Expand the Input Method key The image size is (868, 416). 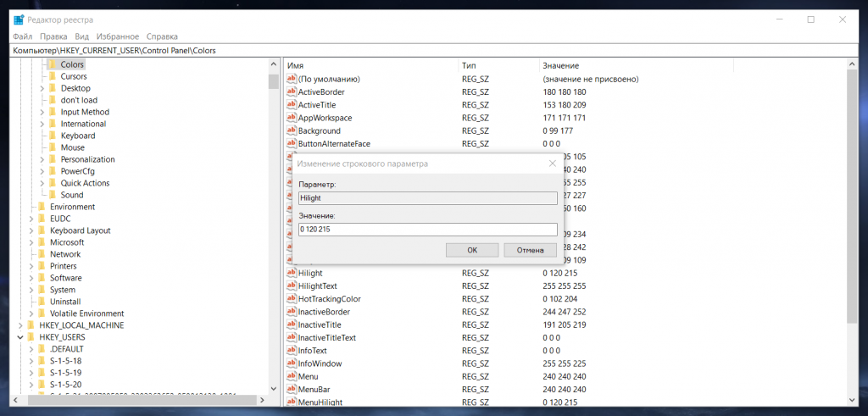pyautogui.click(x=42, y=113)
